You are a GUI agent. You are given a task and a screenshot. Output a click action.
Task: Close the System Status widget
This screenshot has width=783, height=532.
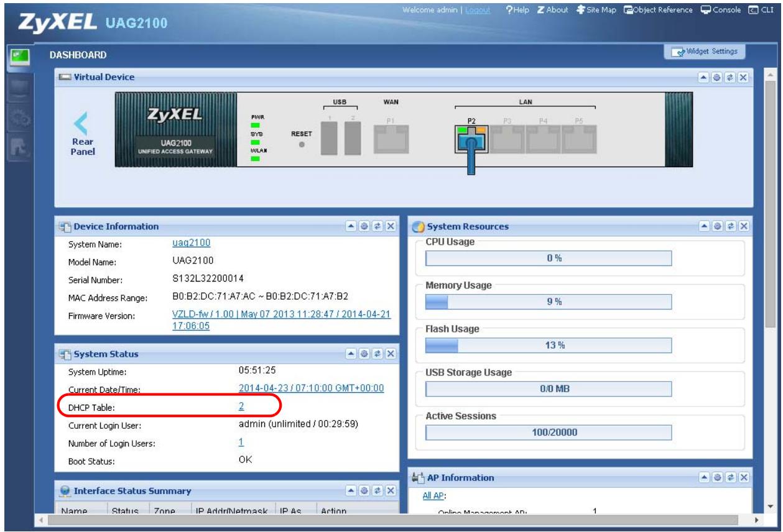tap(391, 354)
